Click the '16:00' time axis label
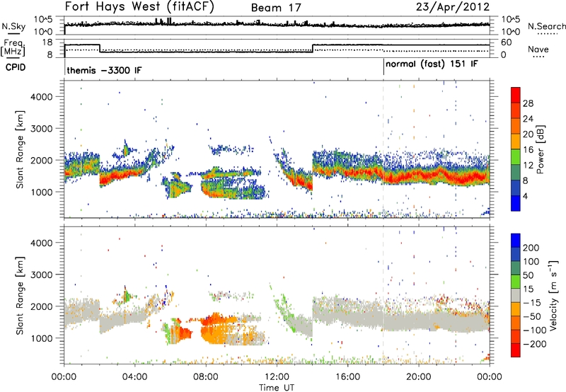This screenshot has height=392, width=566. click(x=347, y=377)
